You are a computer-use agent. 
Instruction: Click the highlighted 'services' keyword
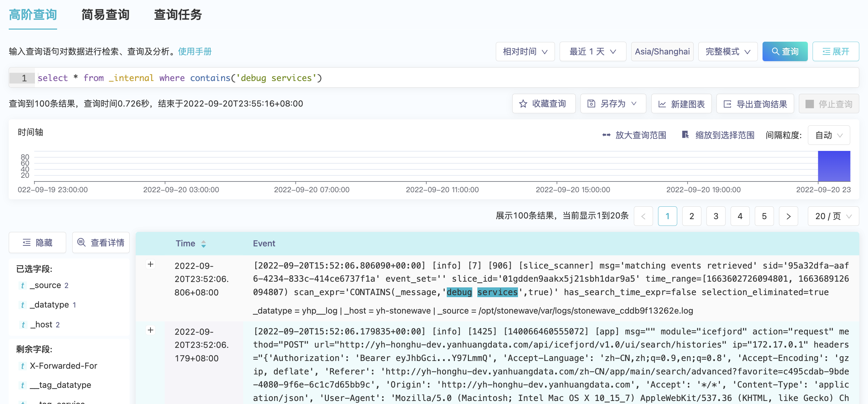point(497,292)
